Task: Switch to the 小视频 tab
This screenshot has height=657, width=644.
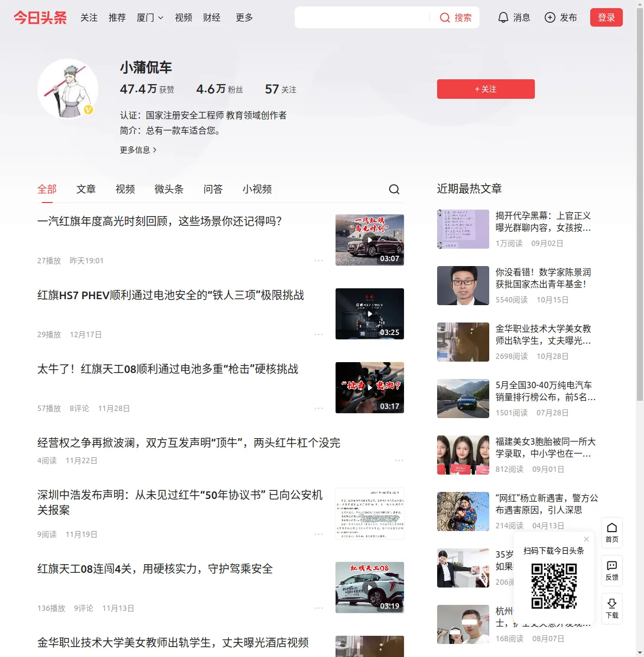Action: pos(257,189)
